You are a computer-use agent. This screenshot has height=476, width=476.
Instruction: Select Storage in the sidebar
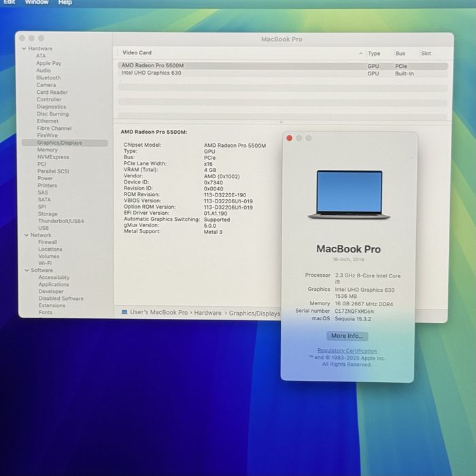tap(48, 214)
